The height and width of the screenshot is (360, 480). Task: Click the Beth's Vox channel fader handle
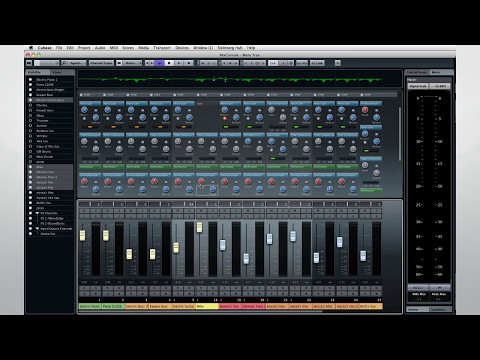(363, 256)
